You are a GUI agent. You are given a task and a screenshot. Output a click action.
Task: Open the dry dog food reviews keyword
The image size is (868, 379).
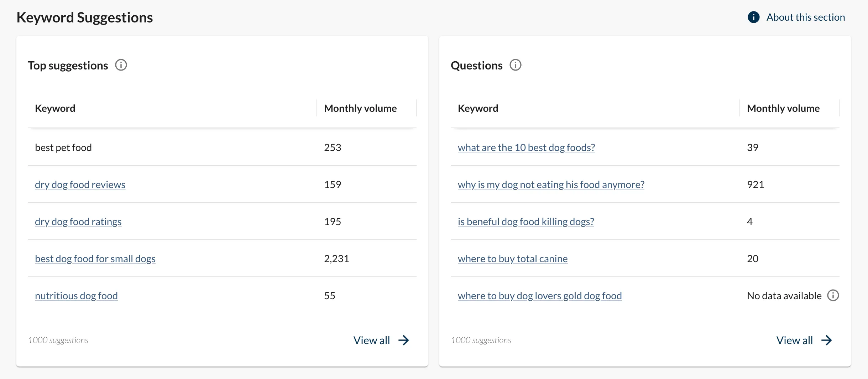(80, 185)
